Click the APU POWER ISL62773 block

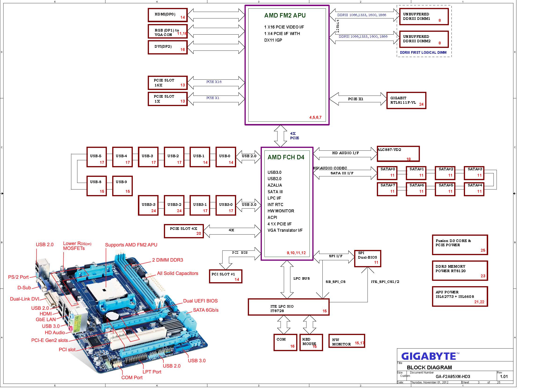460,296
